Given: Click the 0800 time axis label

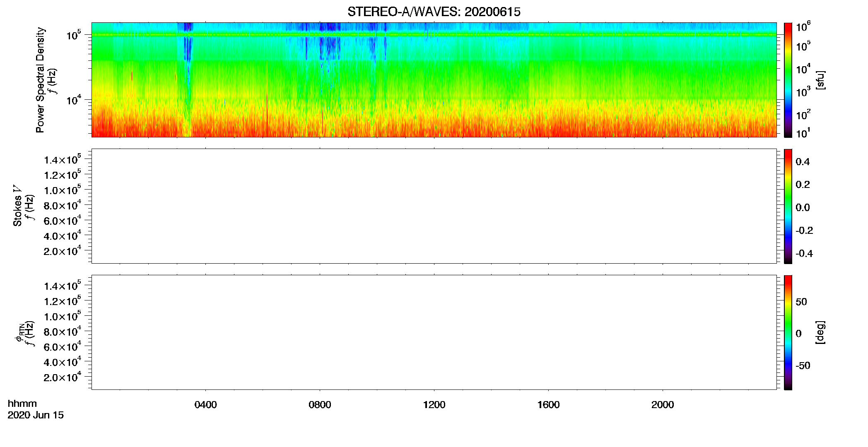Looking at the screenshot, I should (x=320, y=405).
